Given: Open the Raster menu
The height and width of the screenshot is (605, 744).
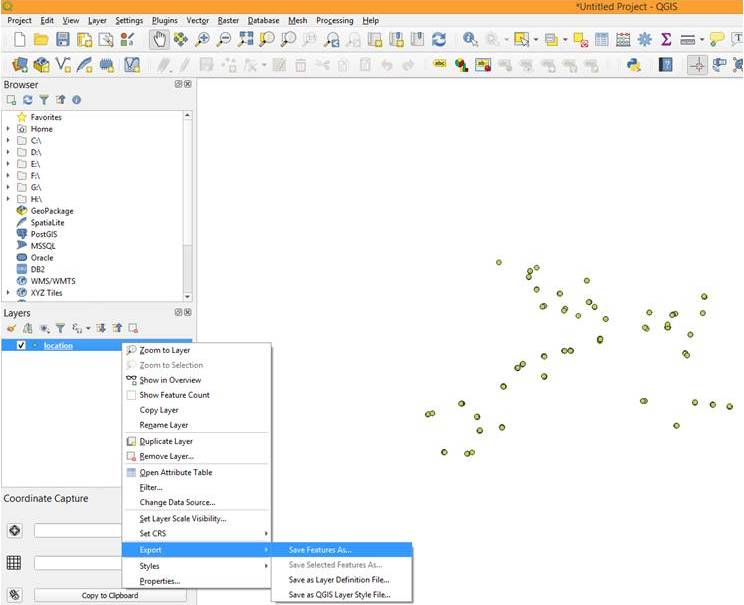Looking at the screenshot, I should (x=228, y=20).
